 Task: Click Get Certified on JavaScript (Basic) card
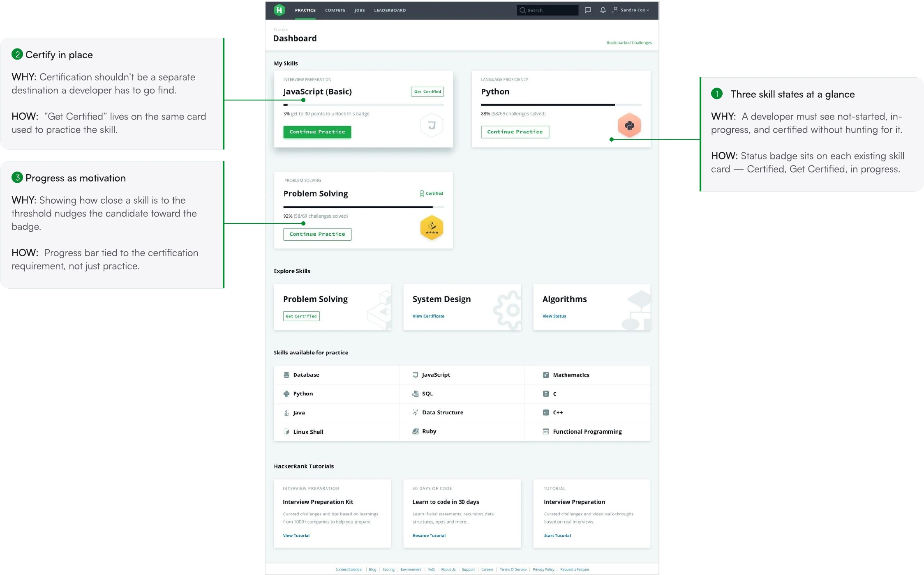coord(427,92)
